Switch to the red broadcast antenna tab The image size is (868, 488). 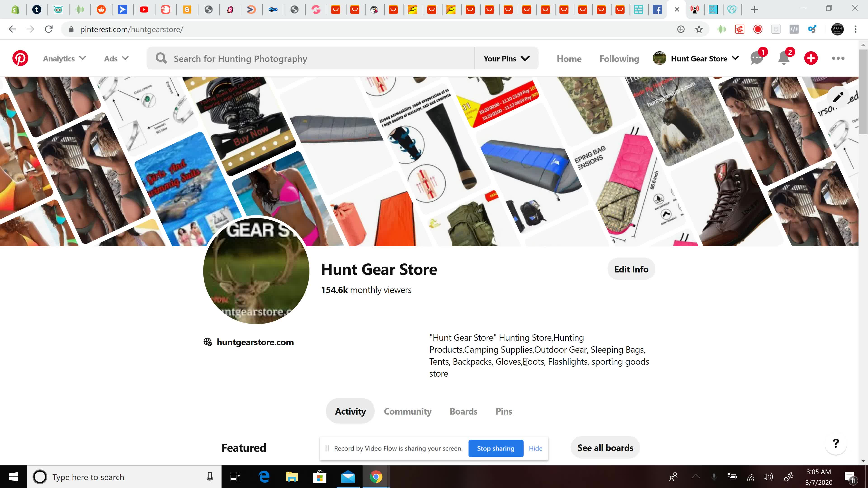(x=694, y=9)
